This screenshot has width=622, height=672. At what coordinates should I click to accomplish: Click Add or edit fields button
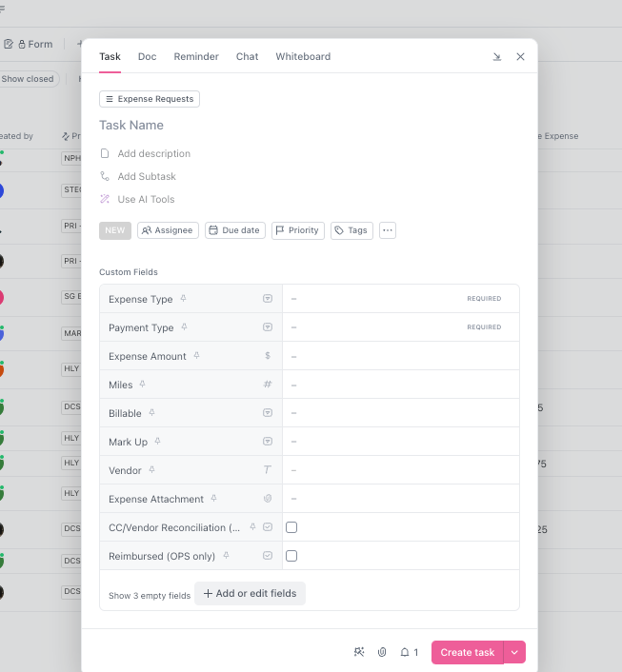point(250,593)
